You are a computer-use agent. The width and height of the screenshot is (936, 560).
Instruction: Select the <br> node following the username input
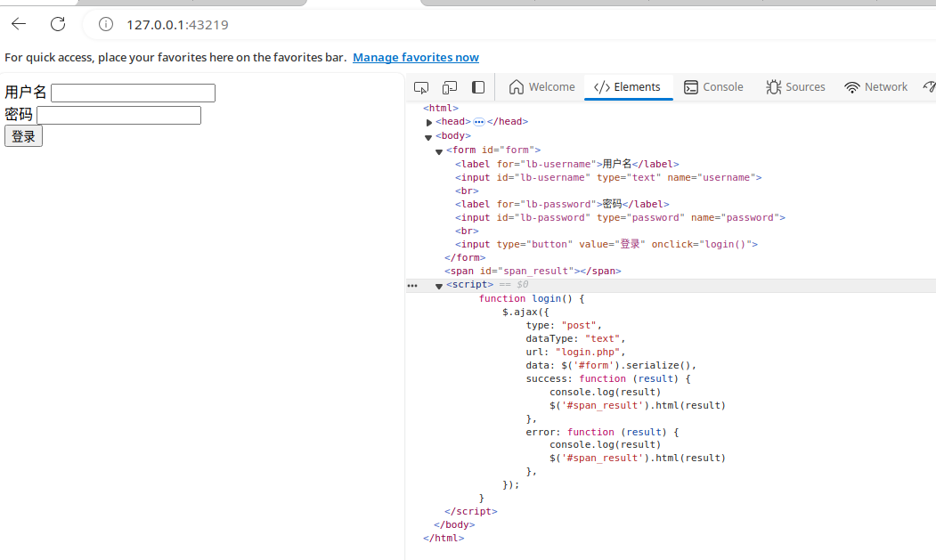467,191
